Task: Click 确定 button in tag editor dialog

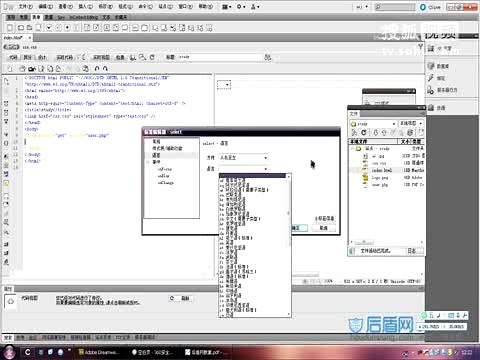Action: point(298,228)
